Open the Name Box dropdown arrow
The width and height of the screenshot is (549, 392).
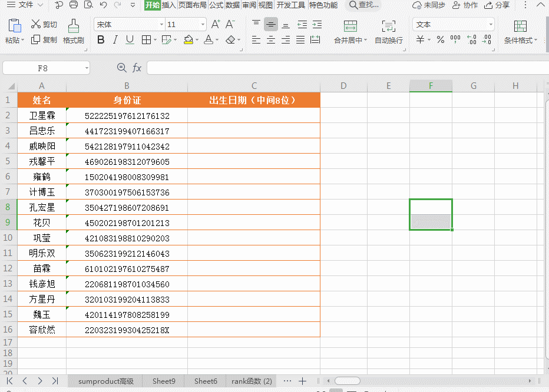click(87, 68)
